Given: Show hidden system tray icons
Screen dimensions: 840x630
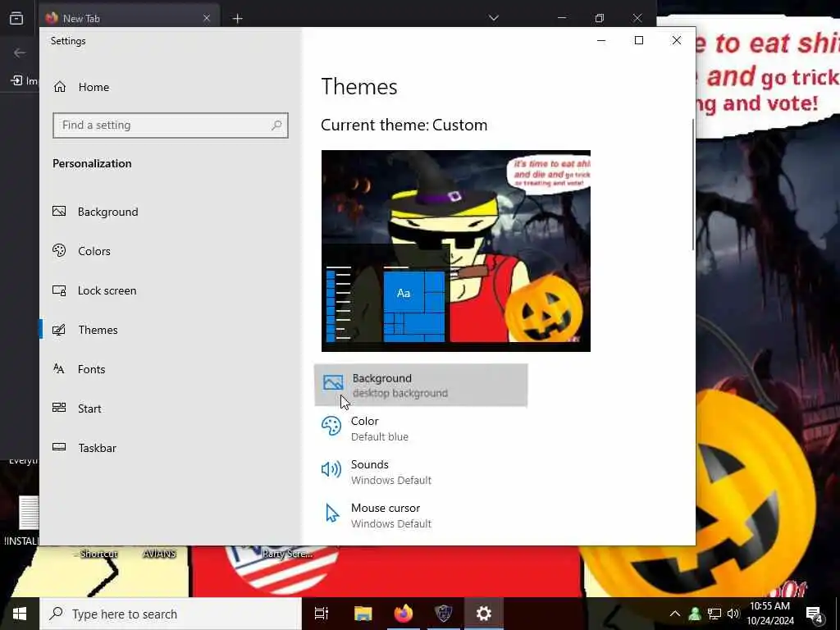Looking at the screenshot, I should click(675, 614).
